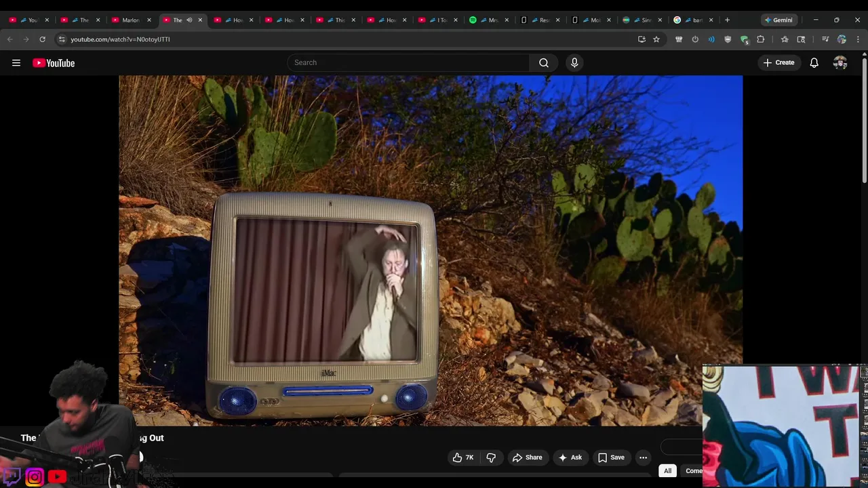Go to YouTube home via logo

(54, 63)
